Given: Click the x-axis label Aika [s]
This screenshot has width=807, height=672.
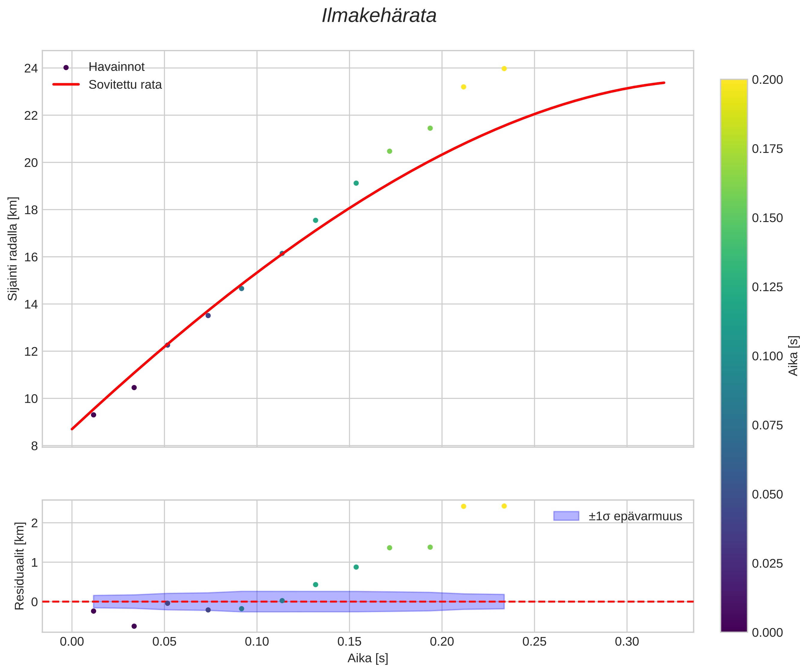Looking at the screenshot, I should [x=367, y=658].
